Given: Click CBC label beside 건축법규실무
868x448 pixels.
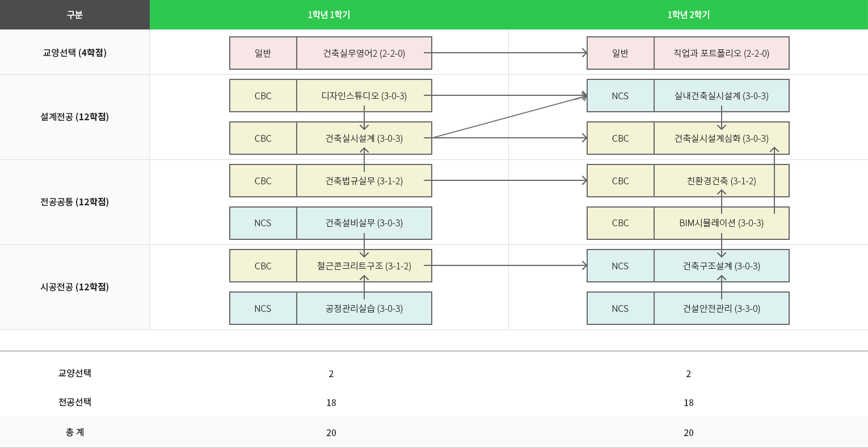Looking at the screenshot, I should point(263,181).
